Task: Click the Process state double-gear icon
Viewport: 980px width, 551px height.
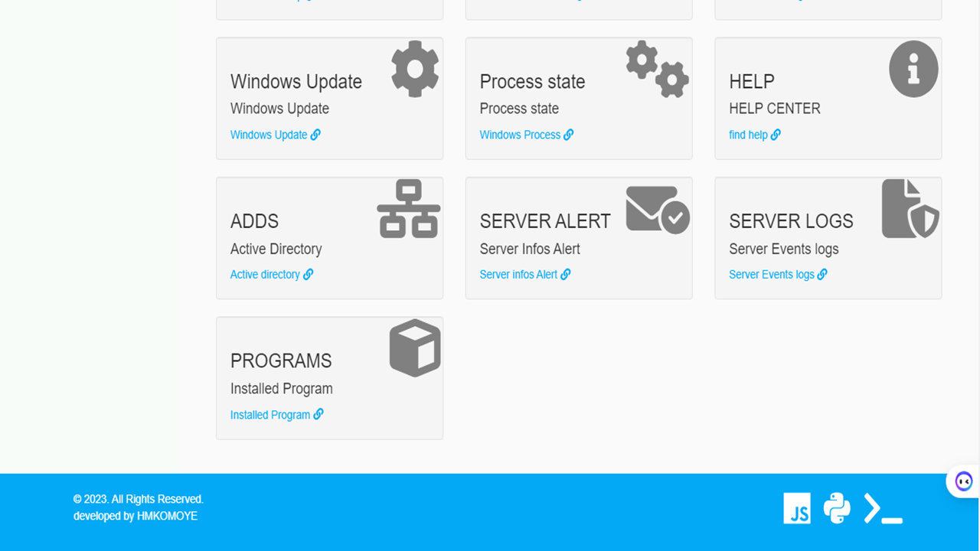Action: 657,69
